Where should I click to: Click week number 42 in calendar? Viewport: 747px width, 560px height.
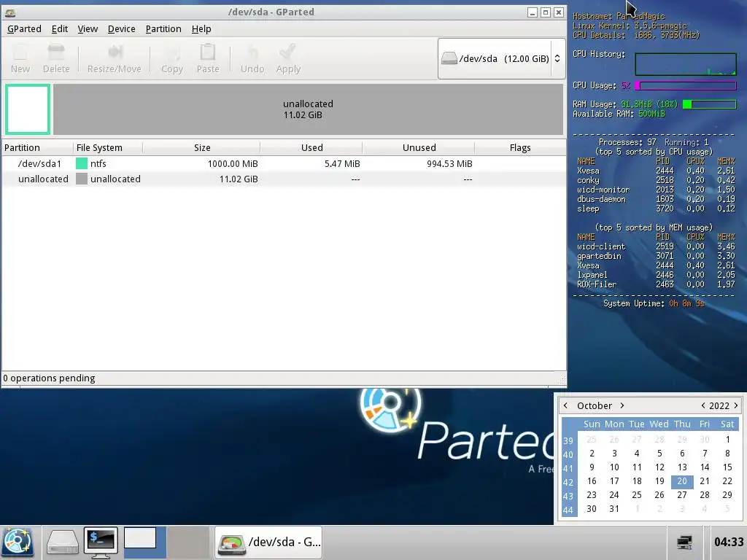pos(568,482)
